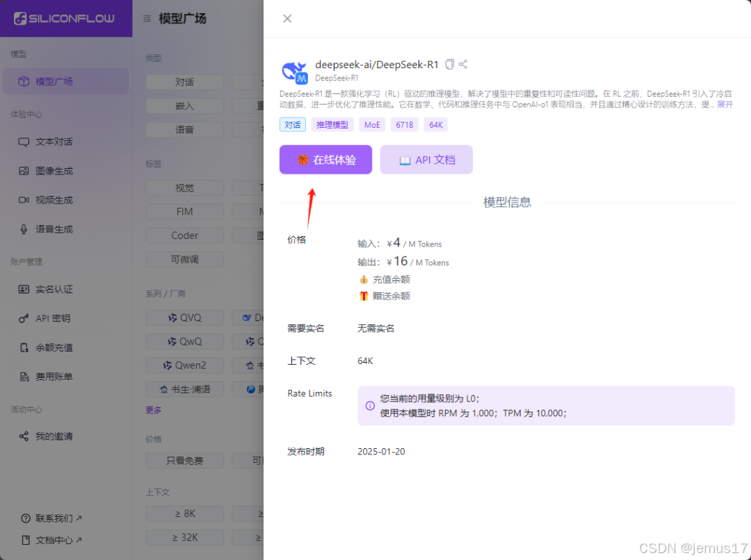The width and height of the screenshot is (751, 560).
Task: Filter context by ≥ 8K
Action: pos(184,513)
